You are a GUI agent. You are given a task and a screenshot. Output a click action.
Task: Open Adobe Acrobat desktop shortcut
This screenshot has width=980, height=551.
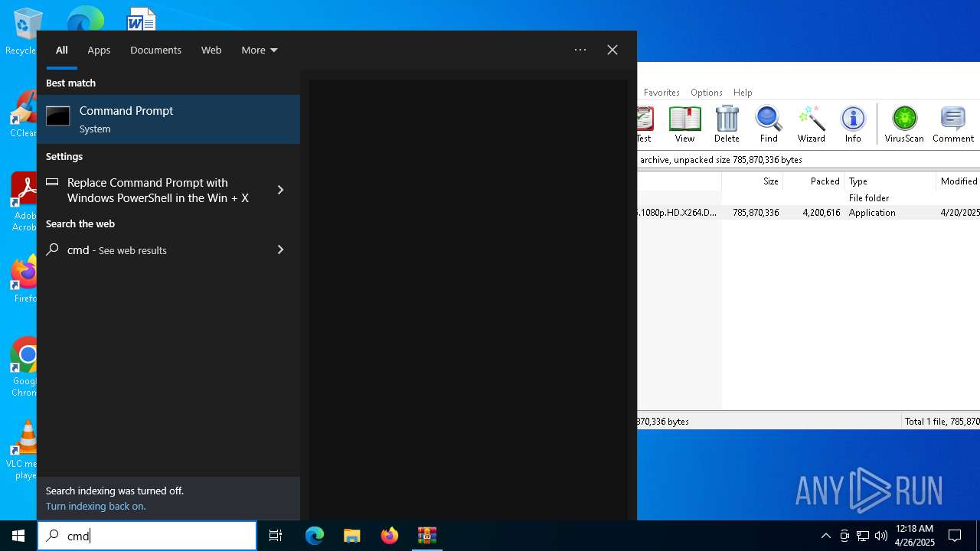24,203
